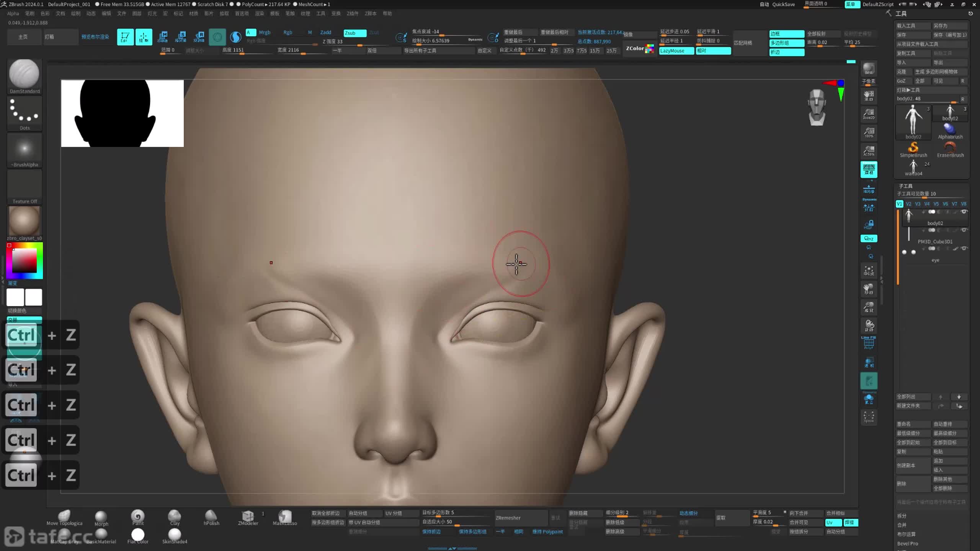Click the Zoom2D icon
Viewport: 980px width, 551px height.
click(x=869, y=114)
